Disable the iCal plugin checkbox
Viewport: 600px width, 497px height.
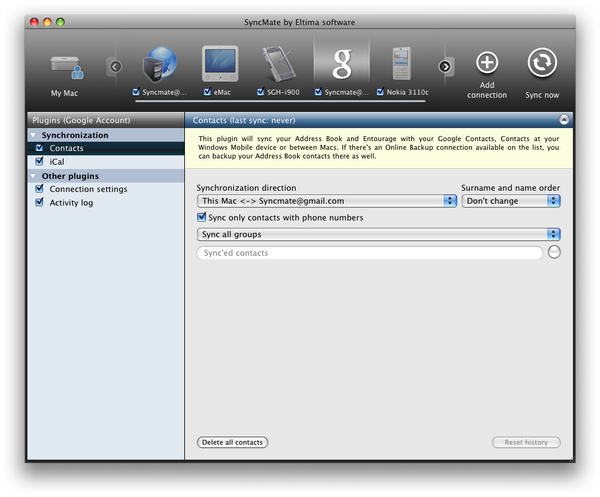pos(39,161)
